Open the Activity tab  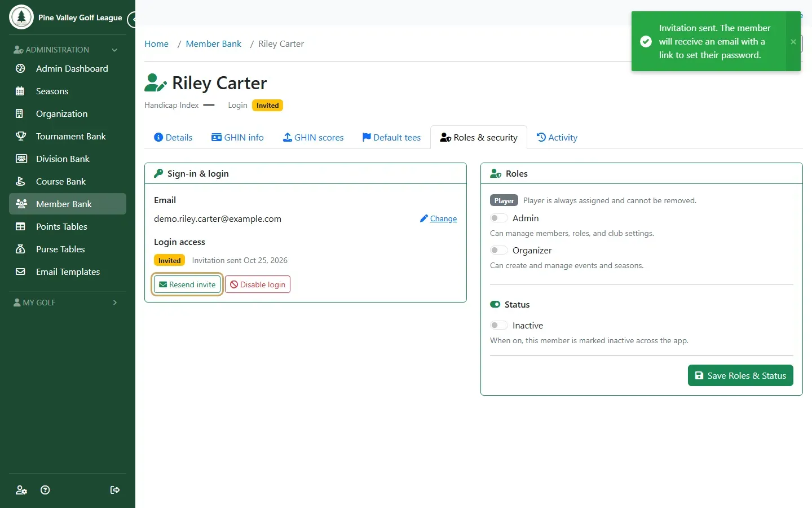point(557,137)
